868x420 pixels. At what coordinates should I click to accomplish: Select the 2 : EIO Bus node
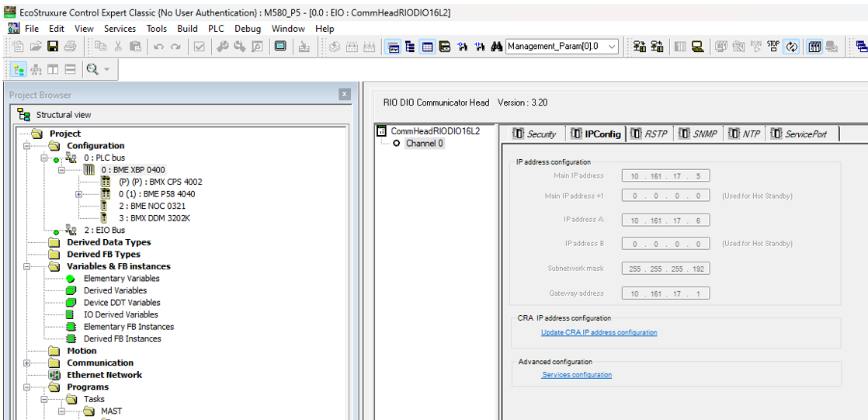click(x=105, y=231)
